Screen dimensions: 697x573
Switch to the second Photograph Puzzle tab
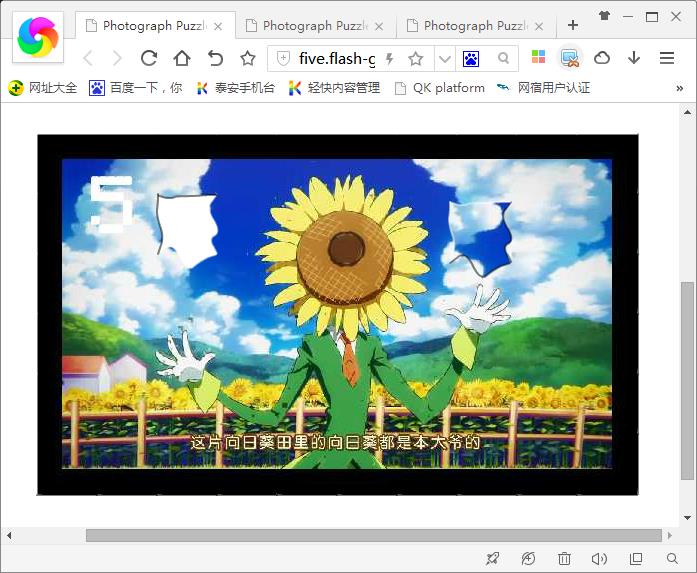click(x=306, y=26)
